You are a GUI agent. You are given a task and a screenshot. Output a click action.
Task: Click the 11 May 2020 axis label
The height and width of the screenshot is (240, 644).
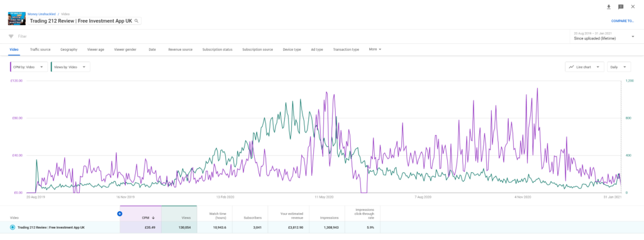point(324,197)
